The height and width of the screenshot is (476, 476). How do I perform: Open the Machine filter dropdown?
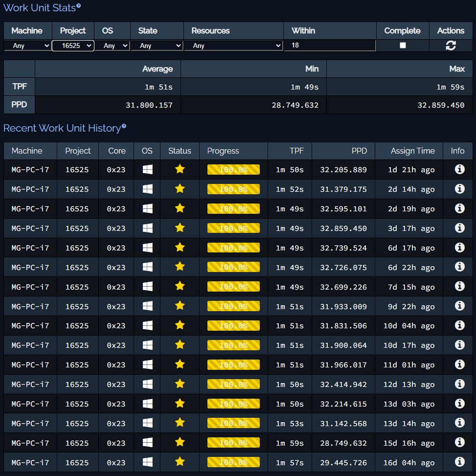coord(27,45)
